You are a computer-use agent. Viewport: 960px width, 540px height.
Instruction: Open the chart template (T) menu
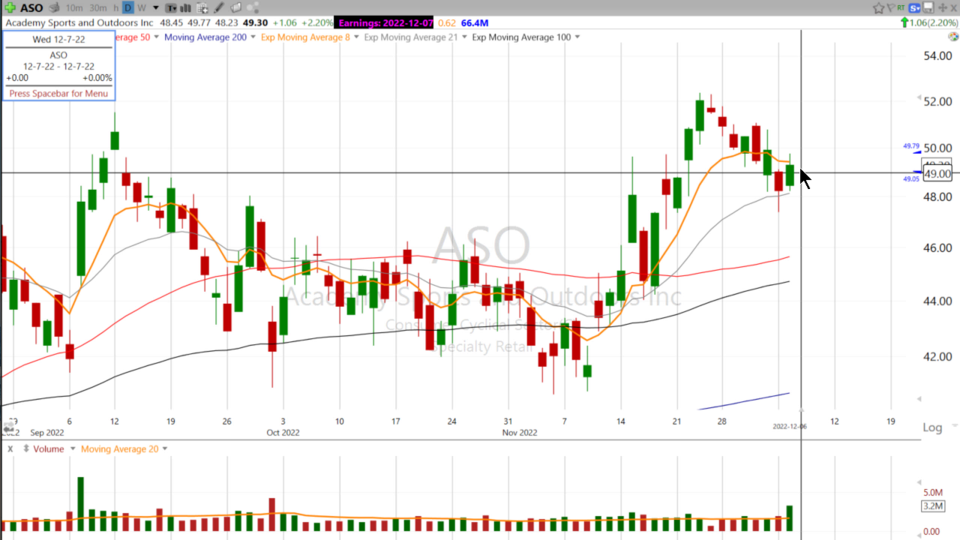coord(171,8)
